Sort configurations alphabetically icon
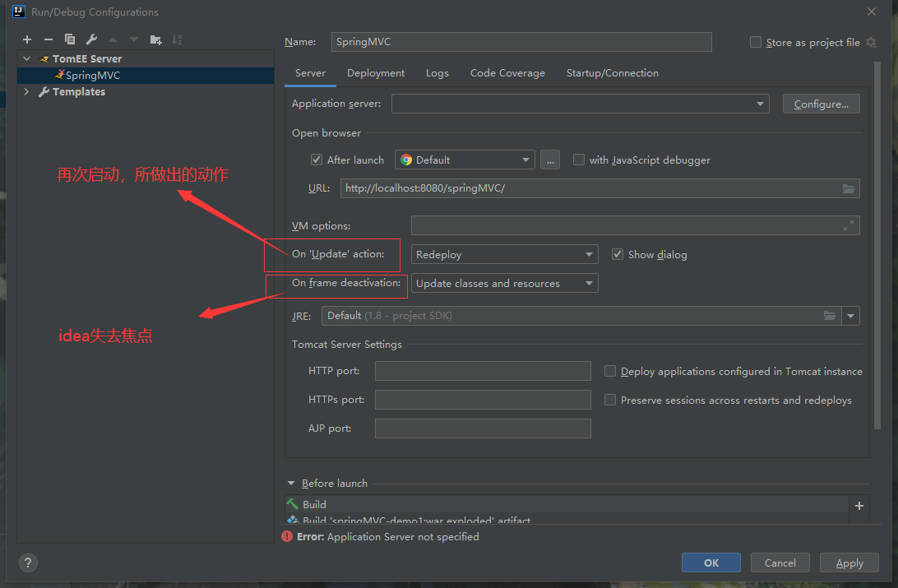Viewport: 898px width, 588px height. [x=177, y=39]
